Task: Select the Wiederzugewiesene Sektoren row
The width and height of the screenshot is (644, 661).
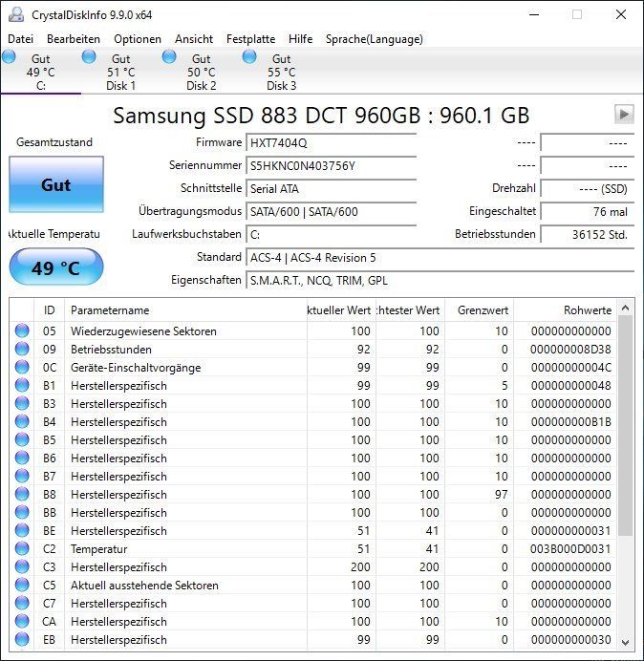Action: point(313,330)
